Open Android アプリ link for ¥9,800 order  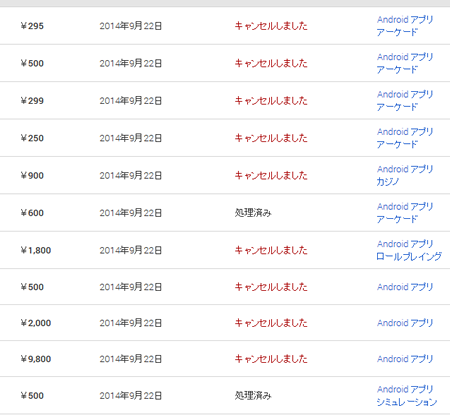pos(405,359)
